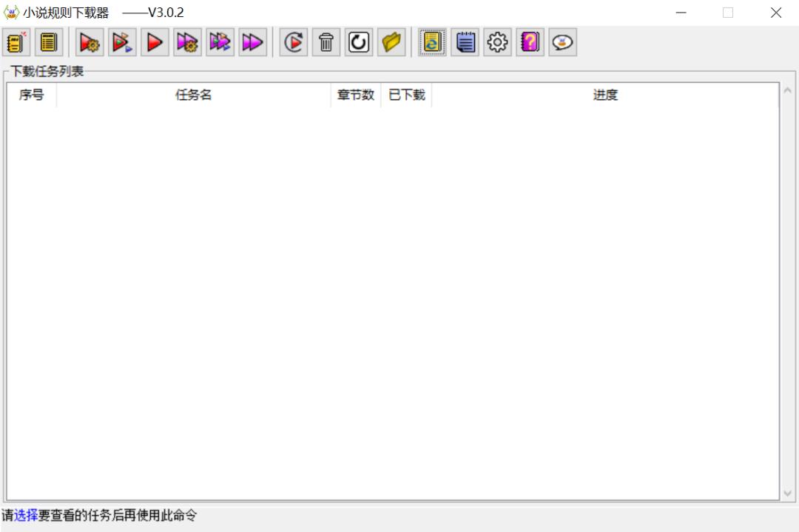Click the trash can delete icon

click(x=326, y=42)
